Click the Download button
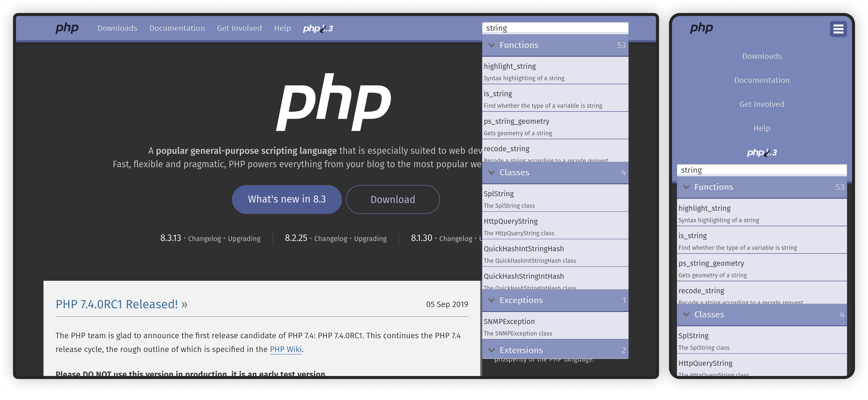This screenshot has height=400, width=868. pos(392,199)
